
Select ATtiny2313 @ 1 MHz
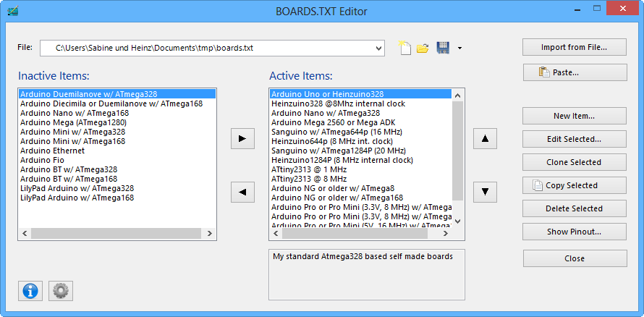(x=360, y=169)
